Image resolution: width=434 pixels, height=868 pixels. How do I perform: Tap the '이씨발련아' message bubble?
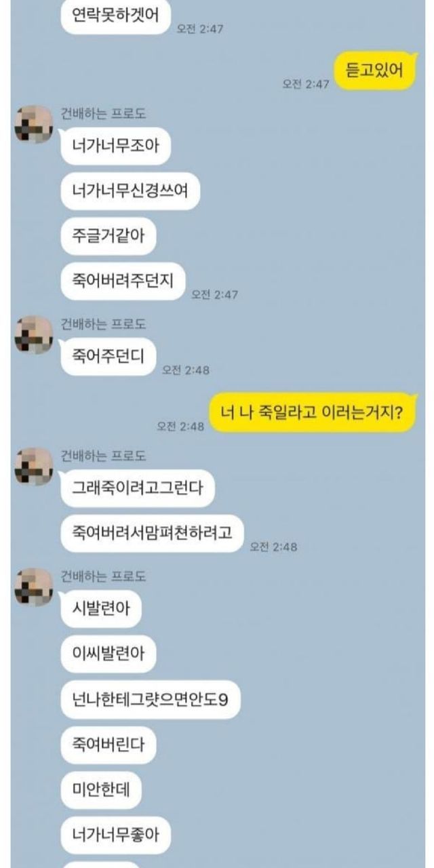click(x=108, y=654)
